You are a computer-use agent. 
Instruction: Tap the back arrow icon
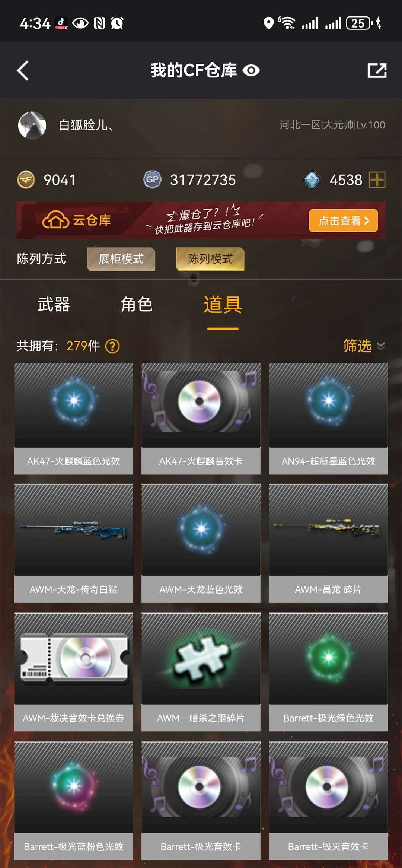click(23, 70)
